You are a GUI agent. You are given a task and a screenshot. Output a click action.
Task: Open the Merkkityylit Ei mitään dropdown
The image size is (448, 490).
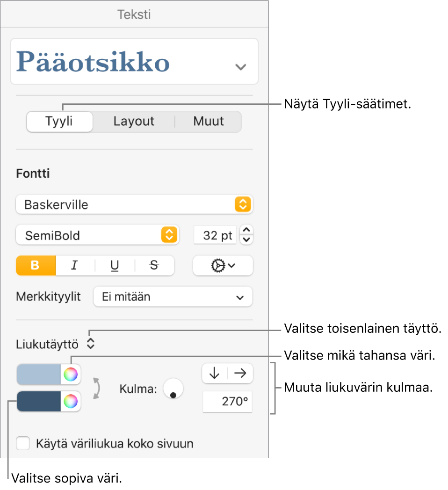pyautogui.click(x=173, y=296)
